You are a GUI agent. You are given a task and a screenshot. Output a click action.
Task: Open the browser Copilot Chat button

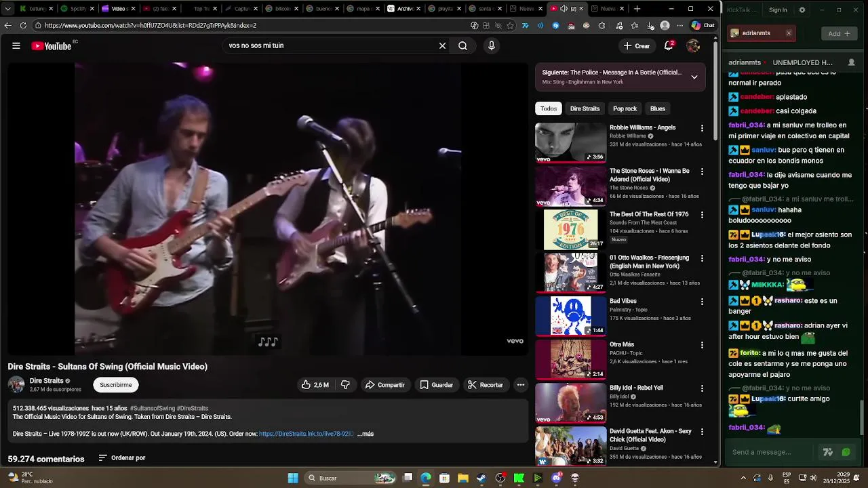(703, 25)
